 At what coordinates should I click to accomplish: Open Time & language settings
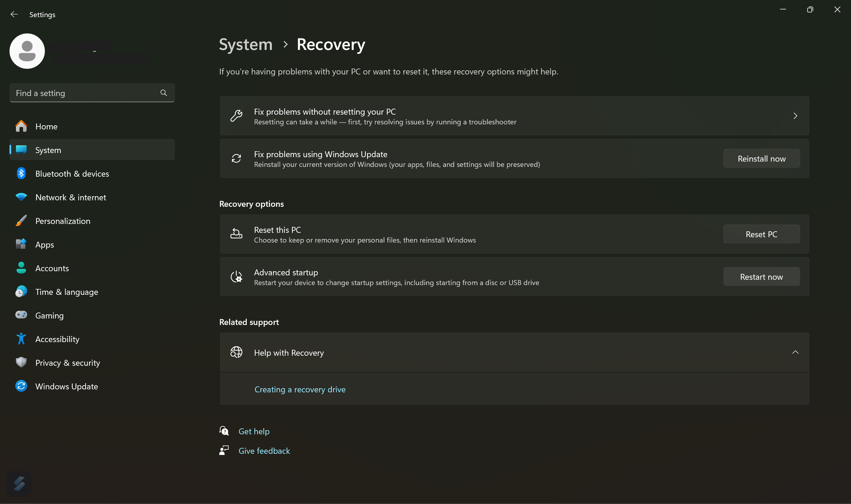[92, 292]
